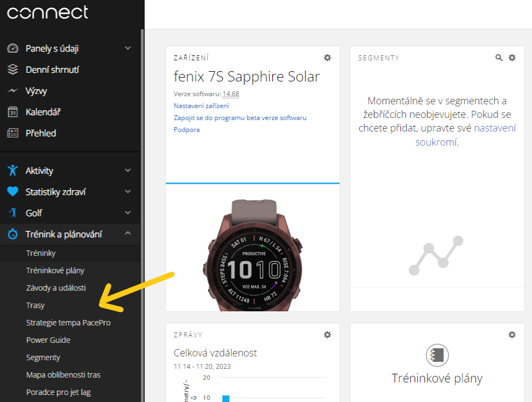Open Denní shrnutí page
532x402 pixels.
coord(52,70)
